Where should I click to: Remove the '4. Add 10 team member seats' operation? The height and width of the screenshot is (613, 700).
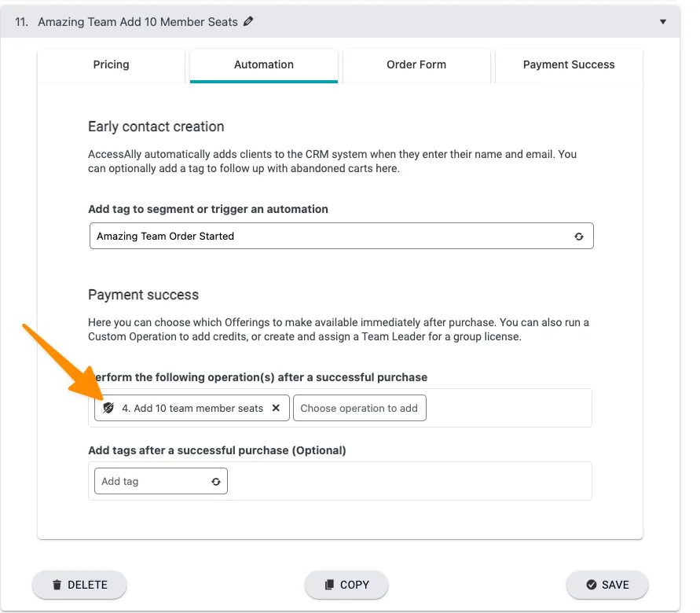pyautogui.click(x=276, y=408)
